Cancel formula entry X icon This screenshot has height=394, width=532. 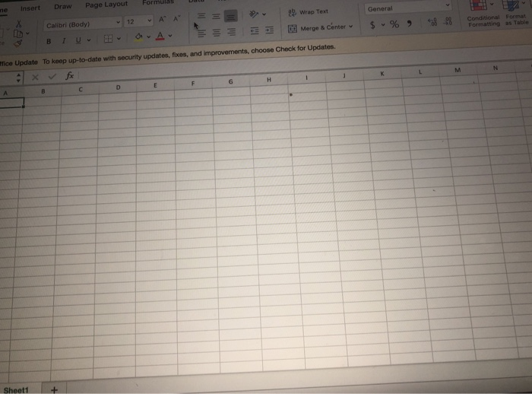35,78
